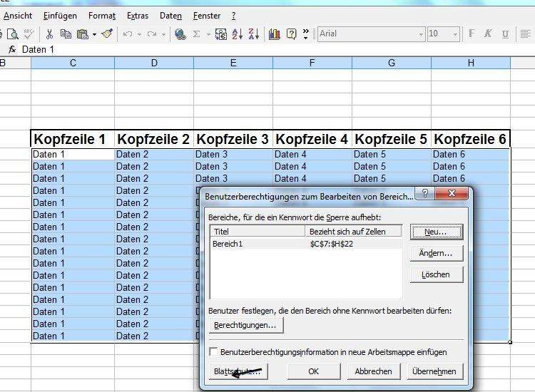This screenshot has width=535, height=392.
Task: Click the Print Preview icon
Action: click(14, 33)
